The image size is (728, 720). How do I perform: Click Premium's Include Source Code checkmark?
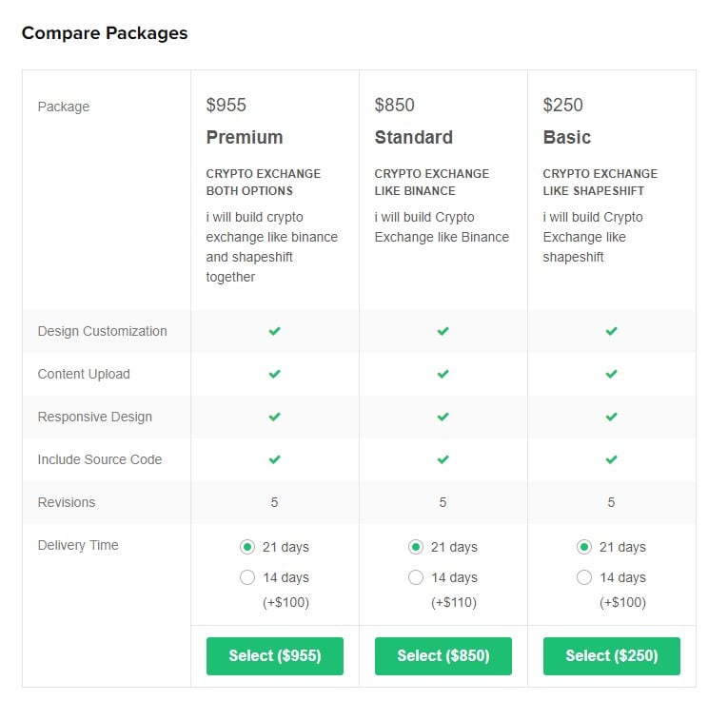tap(274, 459)
